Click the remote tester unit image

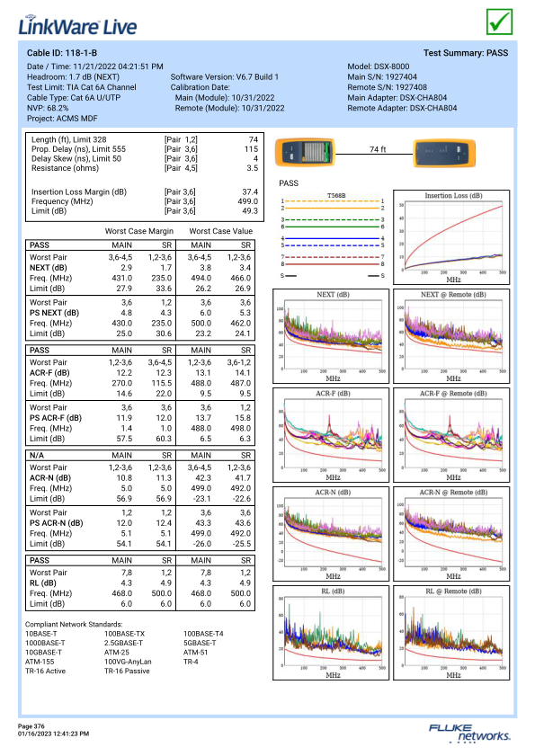tap(444, 153)
